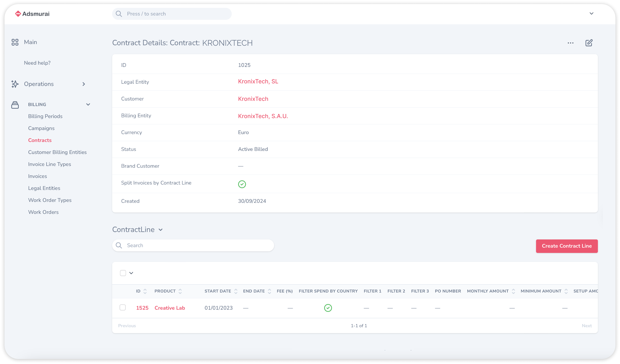The height and width of the screenshot is (364, 620).
Task: Click the Main menu grid icon
Action: [x=15, y=42]
